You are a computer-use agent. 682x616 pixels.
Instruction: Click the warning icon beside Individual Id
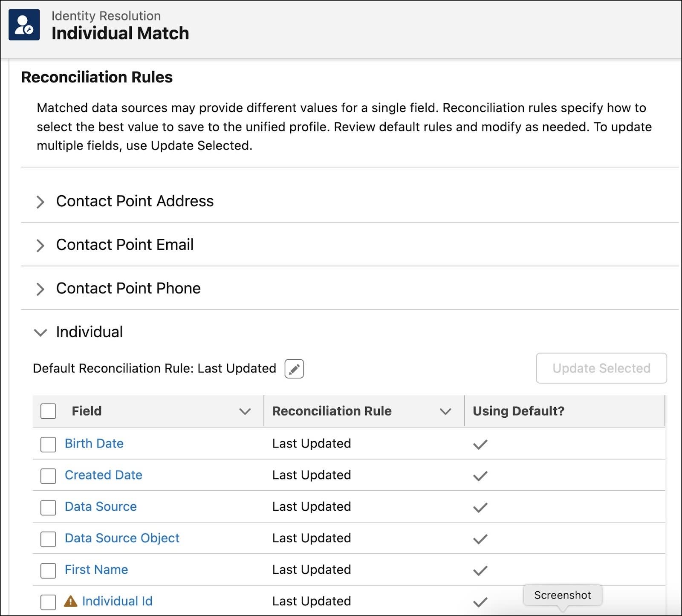pyautogui.click(x=70, y=601)
